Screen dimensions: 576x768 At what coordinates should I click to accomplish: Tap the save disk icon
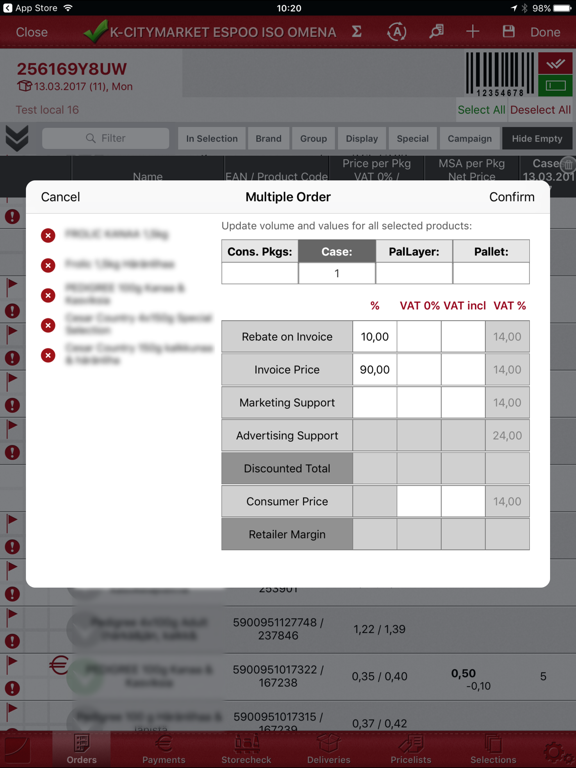point(508,32)
